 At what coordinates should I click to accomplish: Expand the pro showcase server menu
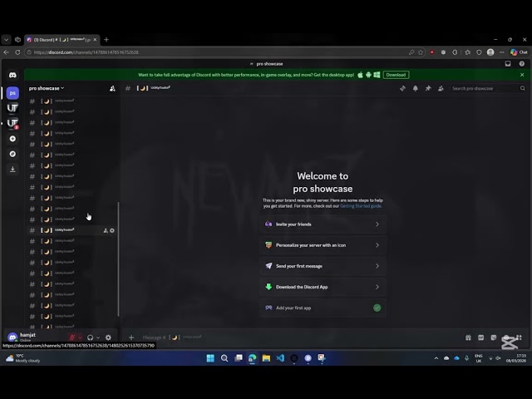point(47,89)
